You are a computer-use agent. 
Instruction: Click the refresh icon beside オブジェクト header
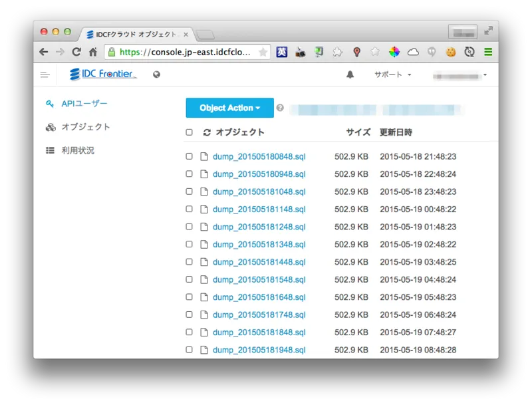click(207, 132)
